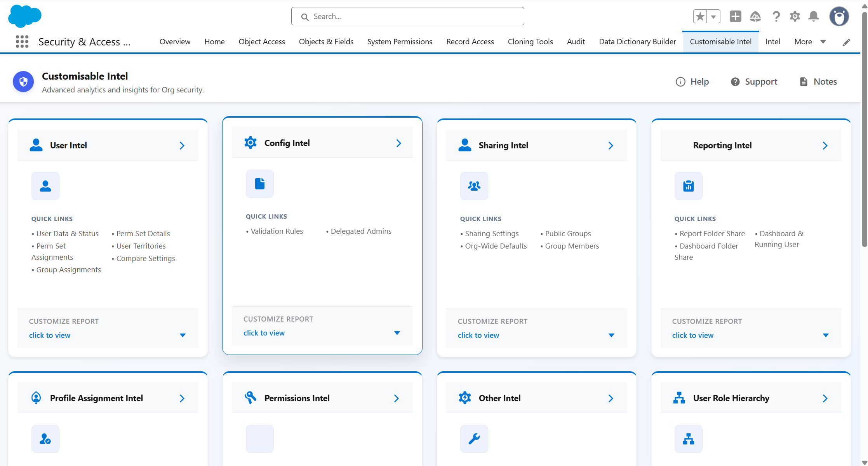
Task: Open the More navigation menu
Action: [x=810, y=42]
